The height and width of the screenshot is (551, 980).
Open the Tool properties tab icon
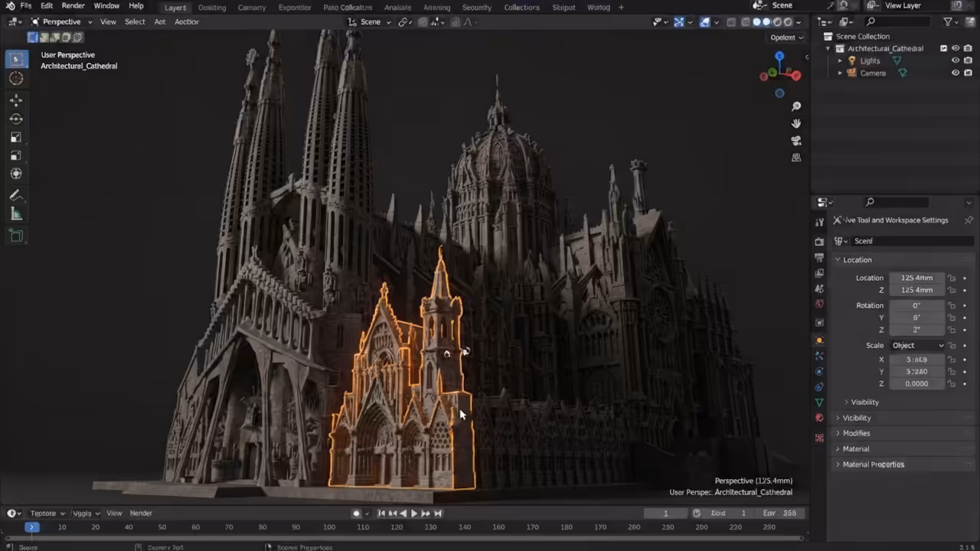tap(819, 222)
